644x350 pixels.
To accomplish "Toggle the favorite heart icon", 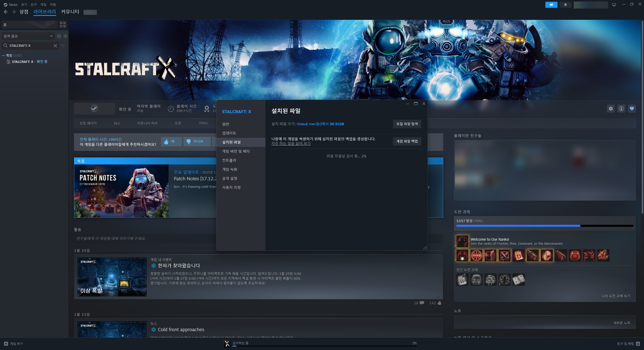I will 632,109.
